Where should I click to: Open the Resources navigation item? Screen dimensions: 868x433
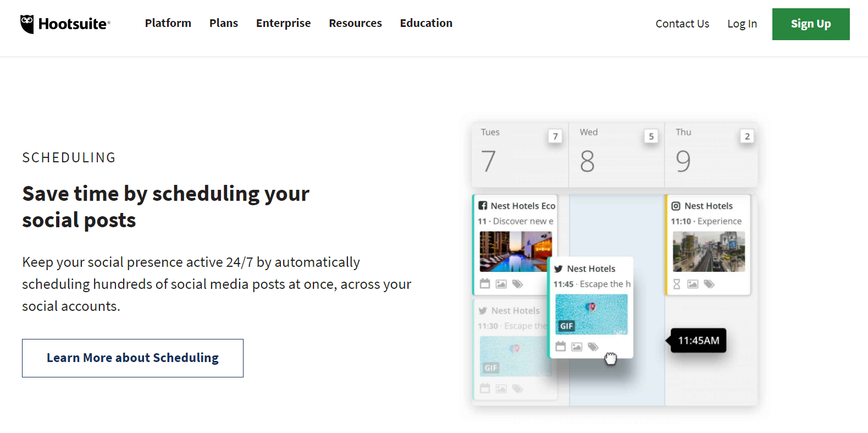click(x=355, y=23)
